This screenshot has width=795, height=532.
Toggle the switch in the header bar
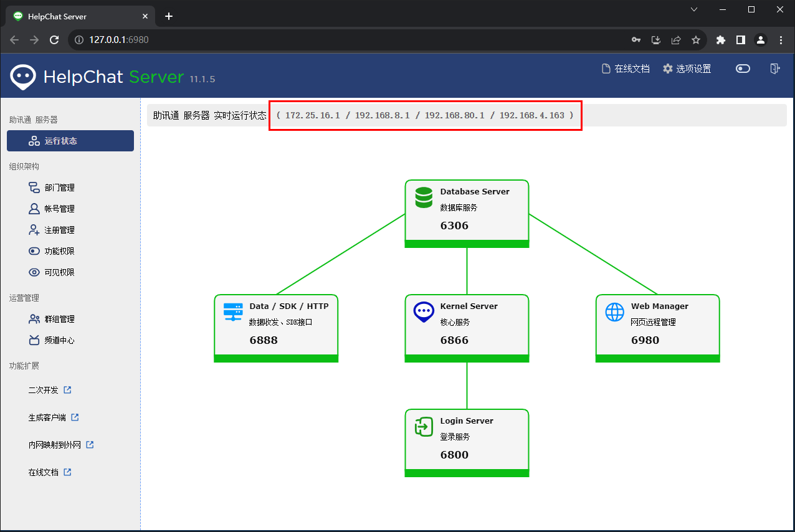pyautogui.click(x=743, y=69)
